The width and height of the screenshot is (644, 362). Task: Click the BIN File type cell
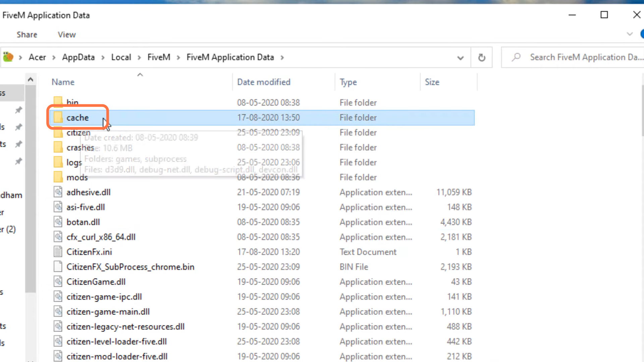[354, 267]
